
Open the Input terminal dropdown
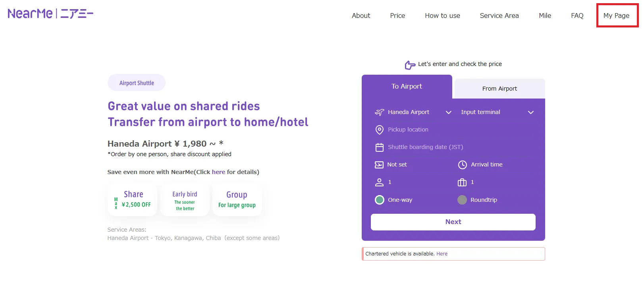[530, 112]
